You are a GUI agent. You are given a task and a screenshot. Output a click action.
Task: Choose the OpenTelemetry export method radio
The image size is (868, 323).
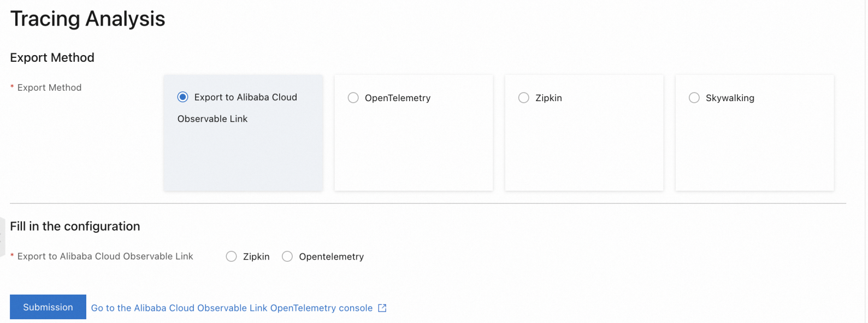(353, 98)
